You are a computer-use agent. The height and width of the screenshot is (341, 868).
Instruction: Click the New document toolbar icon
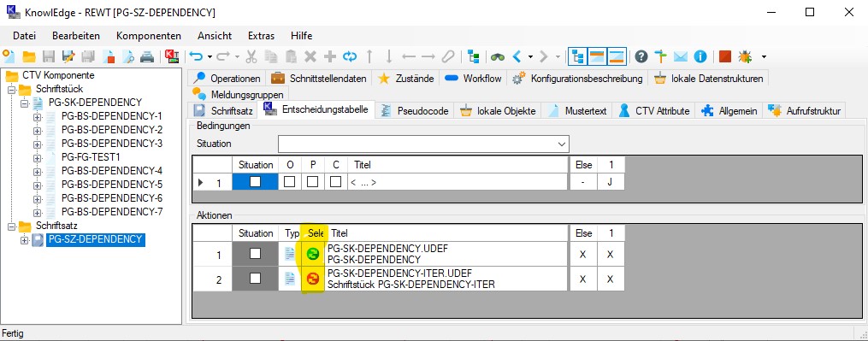tap(9, 56)
